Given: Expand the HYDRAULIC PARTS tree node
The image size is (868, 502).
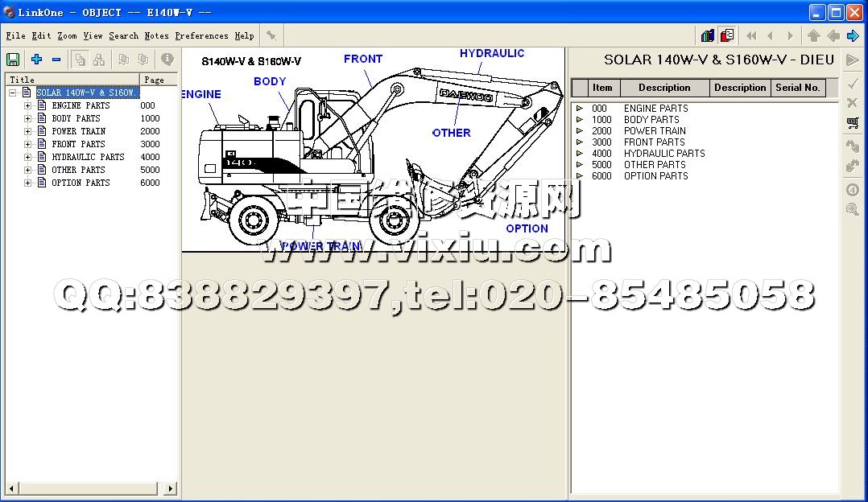Looking at the screenshot, I should (x=27, y=157).
